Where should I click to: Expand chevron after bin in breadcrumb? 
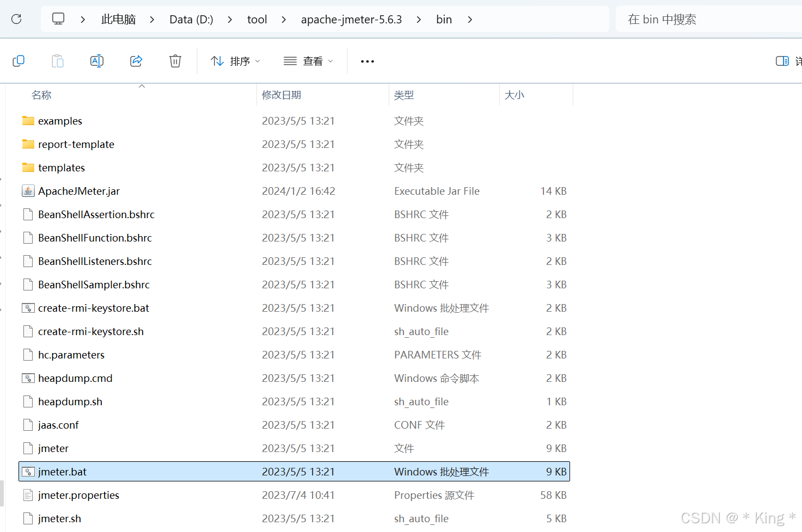470,20
